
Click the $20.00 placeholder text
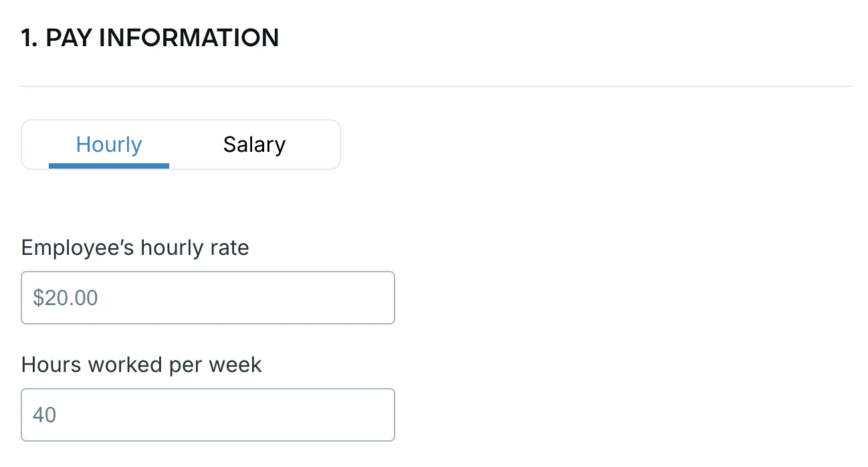click(65, 297)
